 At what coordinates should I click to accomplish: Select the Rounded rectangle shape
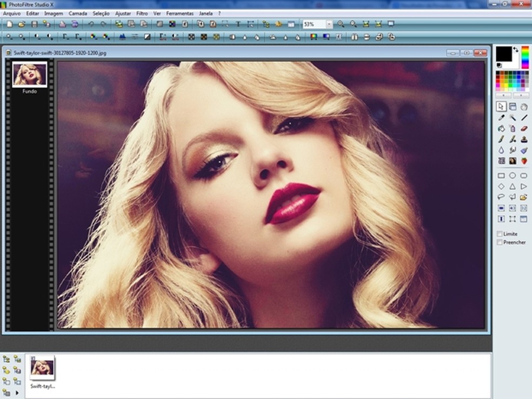tap(524, 176)
